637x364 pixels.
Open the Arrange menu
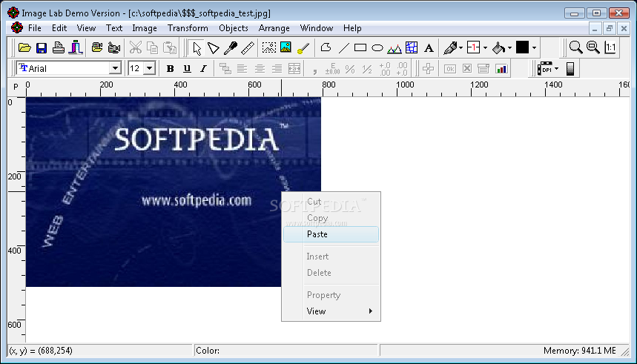click(x=274, y=28)
